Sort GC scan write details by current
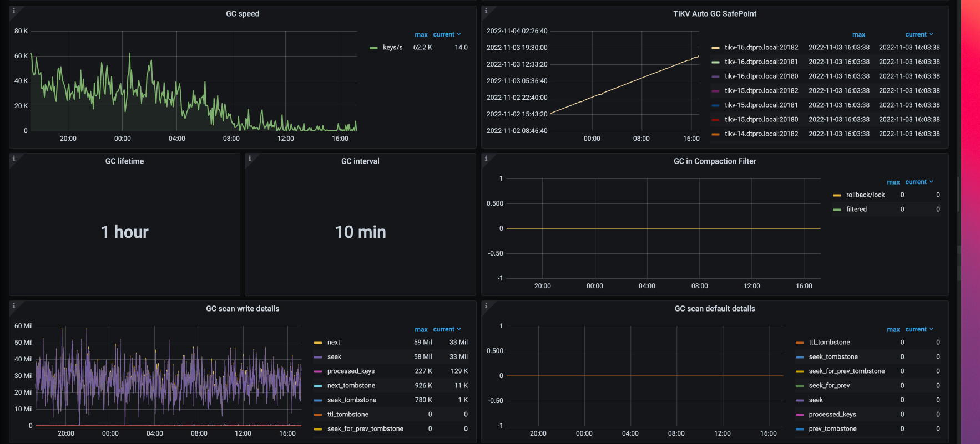 447,329
